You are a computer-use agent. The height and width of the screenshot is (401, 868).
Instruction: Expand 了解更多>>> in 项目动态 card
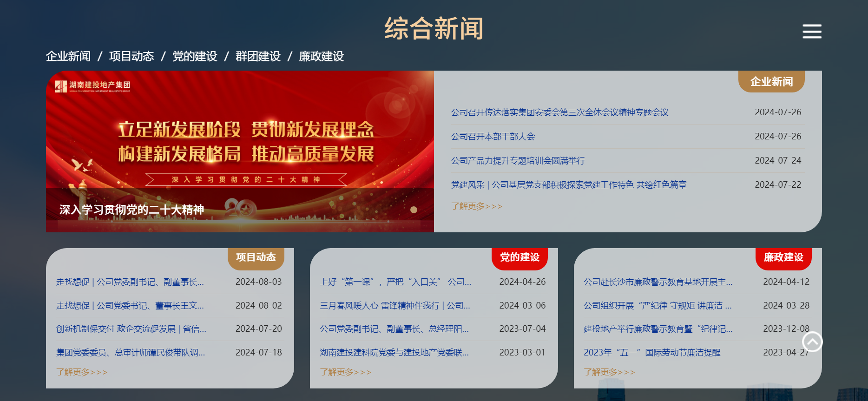pos(82,372)
